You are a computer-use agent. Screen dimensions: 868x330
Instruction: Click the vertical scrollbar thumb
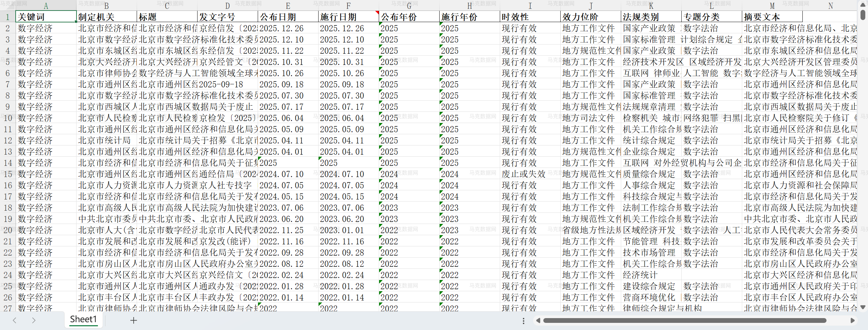[x=863, y=15]
